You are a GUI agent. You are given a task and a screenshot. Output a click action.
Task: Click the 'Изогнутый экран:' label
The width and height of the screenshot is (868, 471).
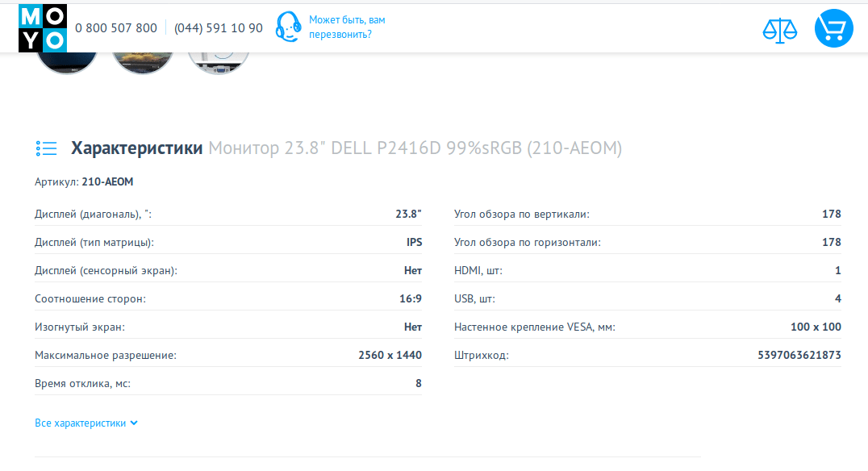80,327
